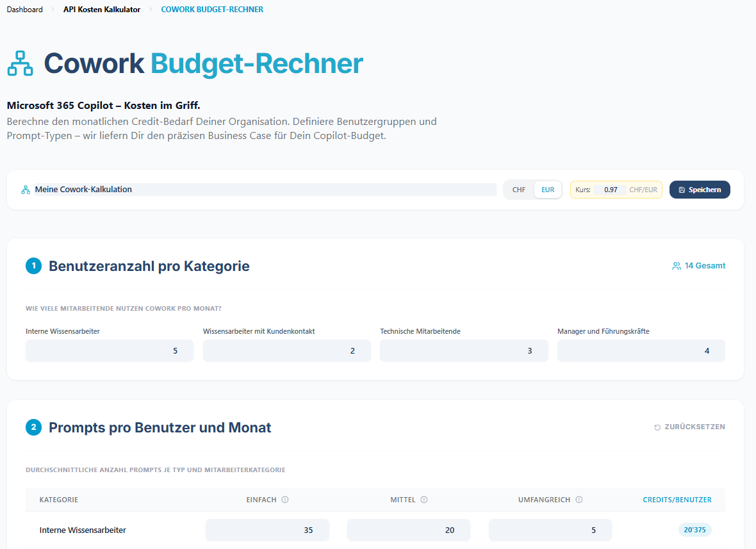This screenshot has width=756, height=549.
Task: Click the small icon before Meine Cowork-Kalkulation
Action: [x=26, y=190]
